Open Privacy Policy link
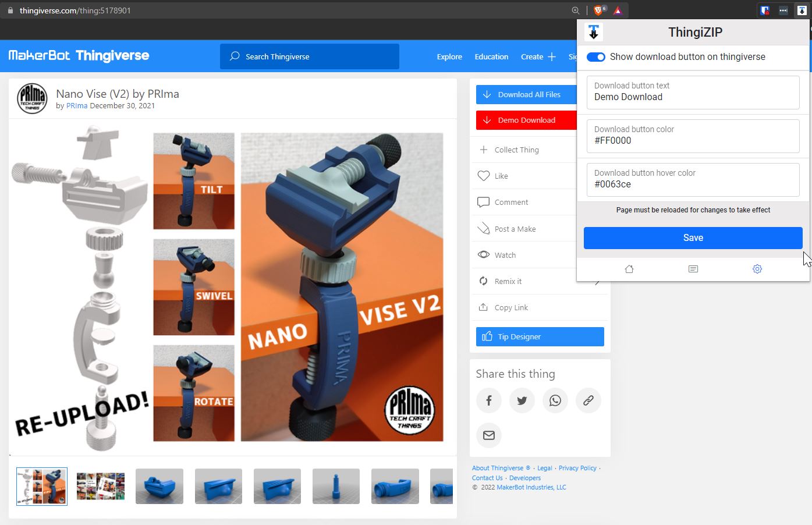Screen dimensions: 812x525 [577, 468]
